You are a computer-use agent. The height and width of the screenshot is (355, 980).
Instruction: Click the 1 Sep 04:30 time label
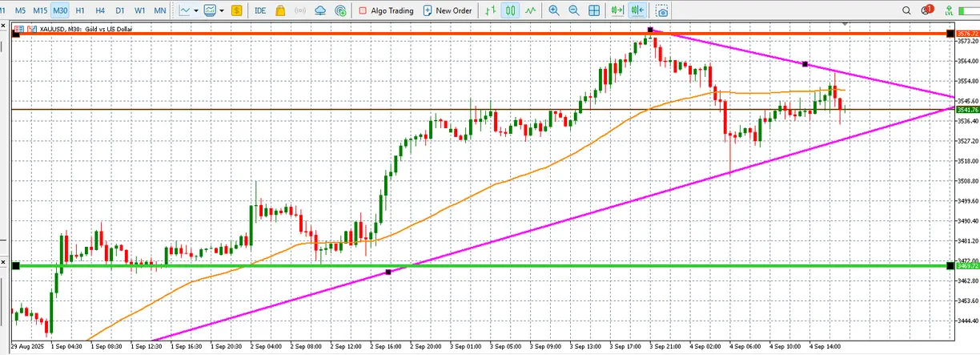(x=68, y=349)
